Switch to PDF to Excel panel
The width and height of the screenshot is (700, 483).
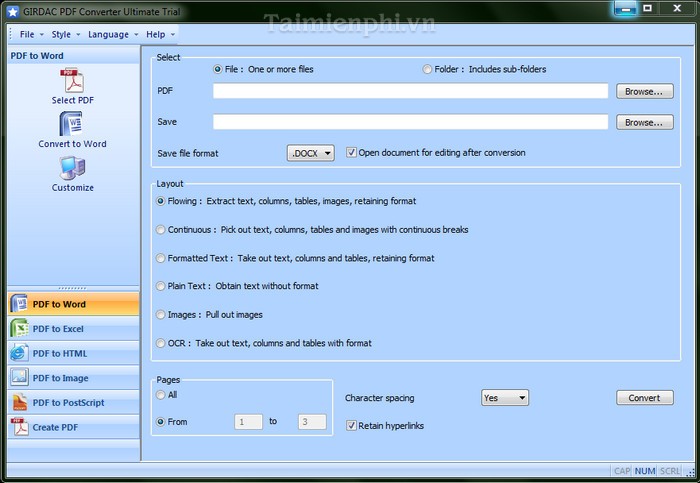point(73,329)
